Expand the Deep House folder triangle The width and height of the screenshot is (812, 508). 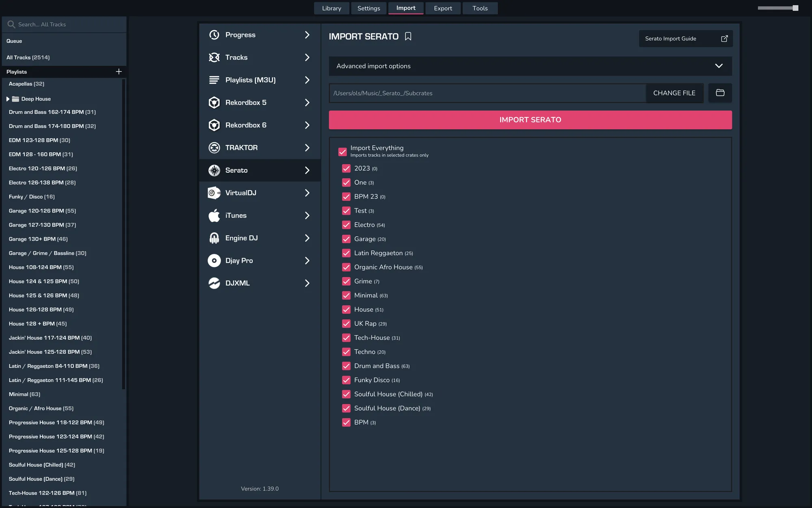[x=8, y=99]
